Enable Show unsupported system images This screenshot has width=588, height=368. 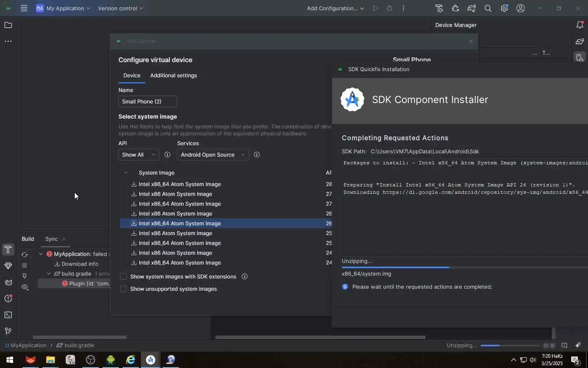123,289
